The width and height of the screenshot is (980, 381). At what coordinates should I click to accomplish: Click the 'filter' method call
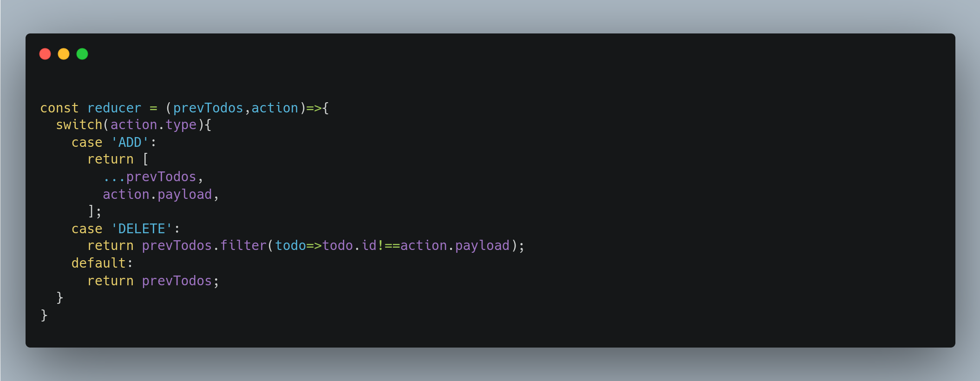tap(243, 245)
